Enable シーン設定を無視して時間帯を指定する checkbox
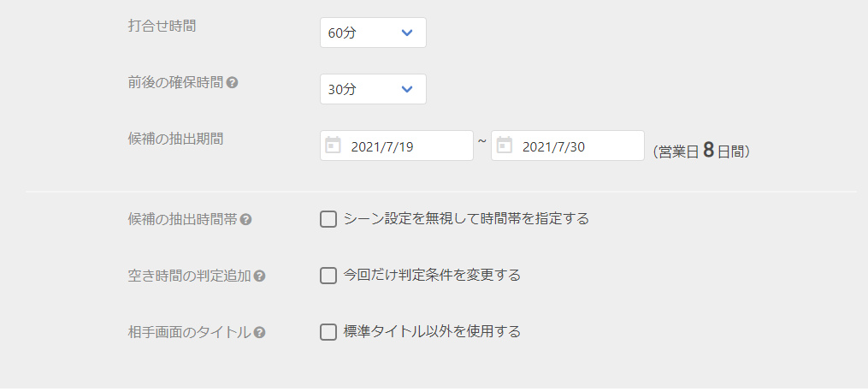Screen dimensions: 868x392 coord(328,219)
